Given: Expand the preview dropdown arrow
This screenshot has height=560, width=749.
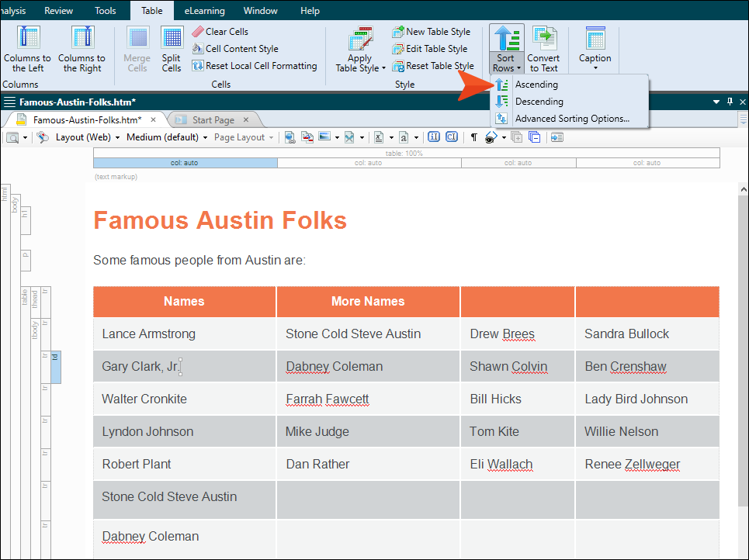Looking at the screenshot, I should coord(26,138).
